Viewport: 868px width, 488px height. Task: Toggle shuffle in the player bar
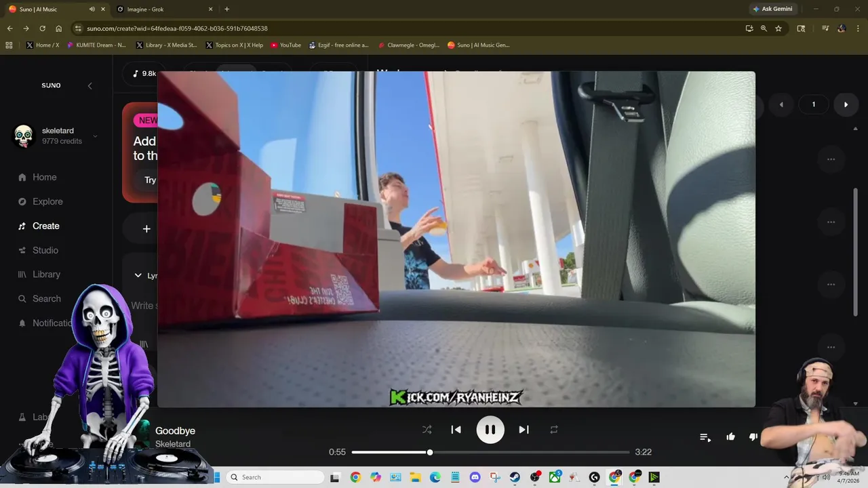point(427,430)
